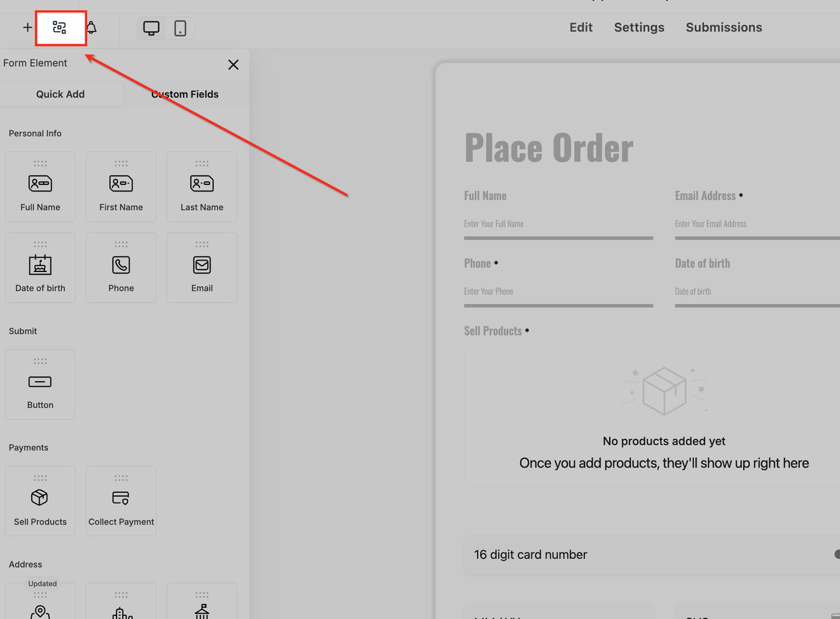
Task: Click the Email Address label on the form
Action: pyautogui.click(x=706, y=196)
